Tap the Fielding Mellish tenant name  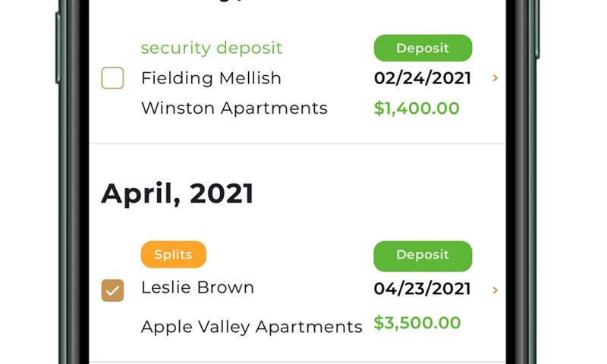pos(211,78)
